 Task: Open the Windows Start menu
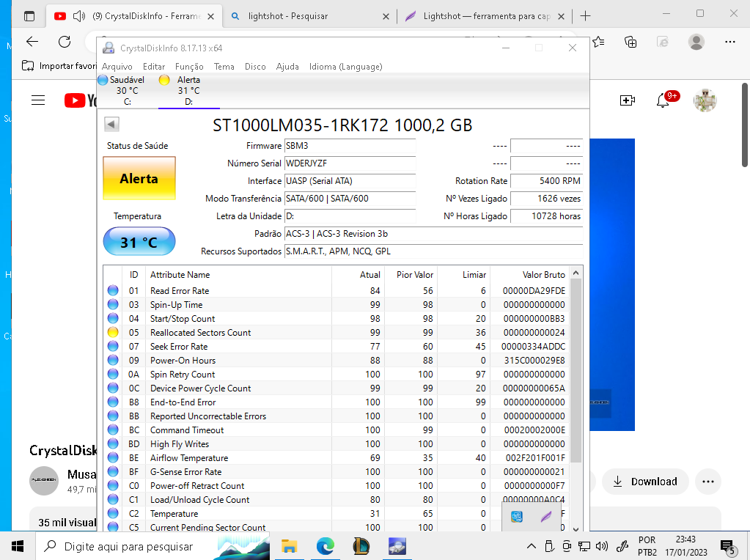coord(18,546)
